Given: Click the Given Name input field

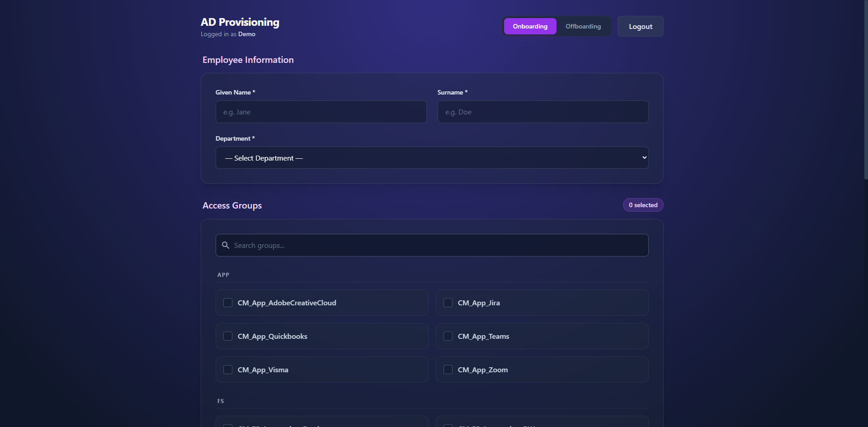Looking at the screenshot, I should [x=321, y=112].
